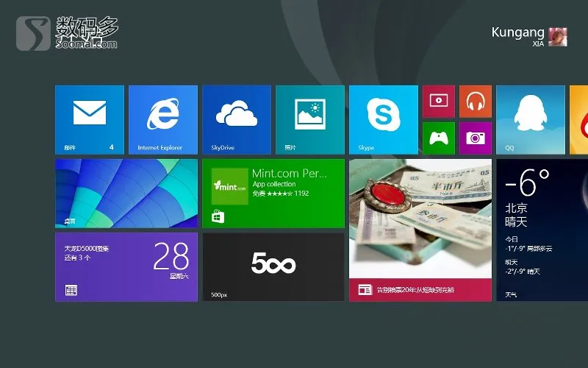588x368 pixels.
Task: Click the Kungang user account name
Action: [x=517, y=32]
